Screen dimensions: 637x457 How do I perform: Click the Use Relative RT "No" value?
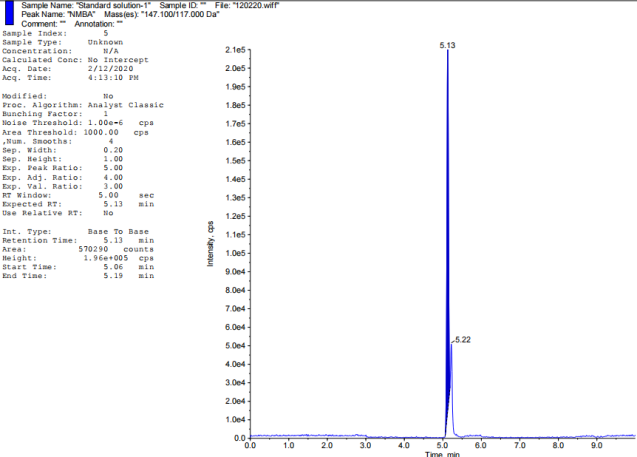click(108, 212)
